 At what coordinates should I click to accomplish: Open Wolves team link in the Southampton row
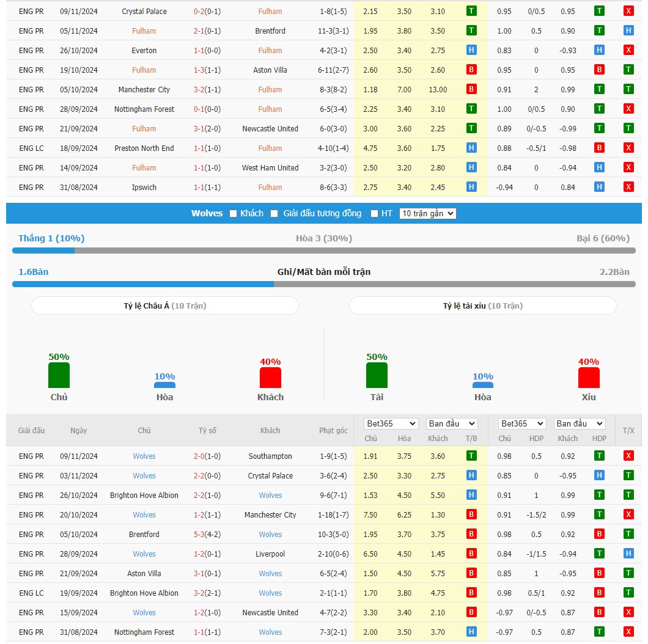point(144,456)
